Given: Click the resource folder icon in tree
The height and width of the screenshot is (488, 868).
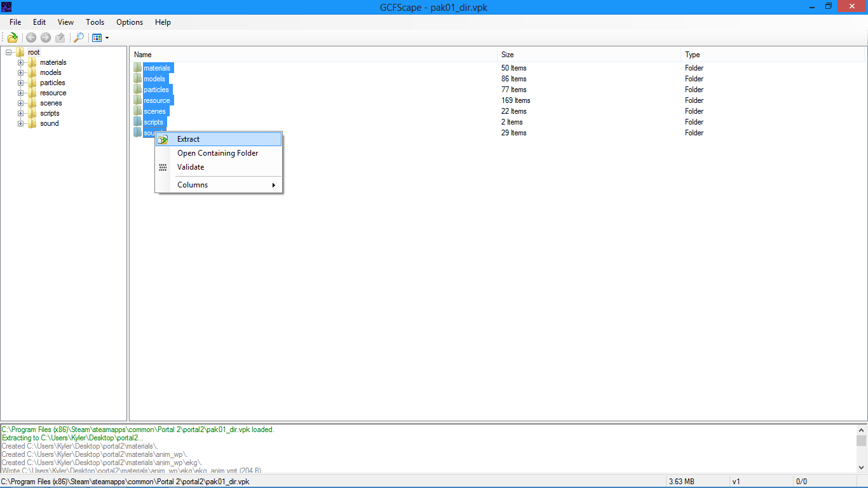Looking at the screenshot, I should (32, 93).
